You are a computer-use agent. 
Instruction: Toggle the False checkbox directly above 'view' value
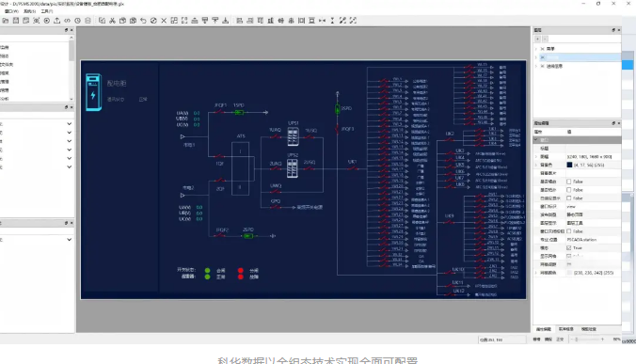pos(568,198)
